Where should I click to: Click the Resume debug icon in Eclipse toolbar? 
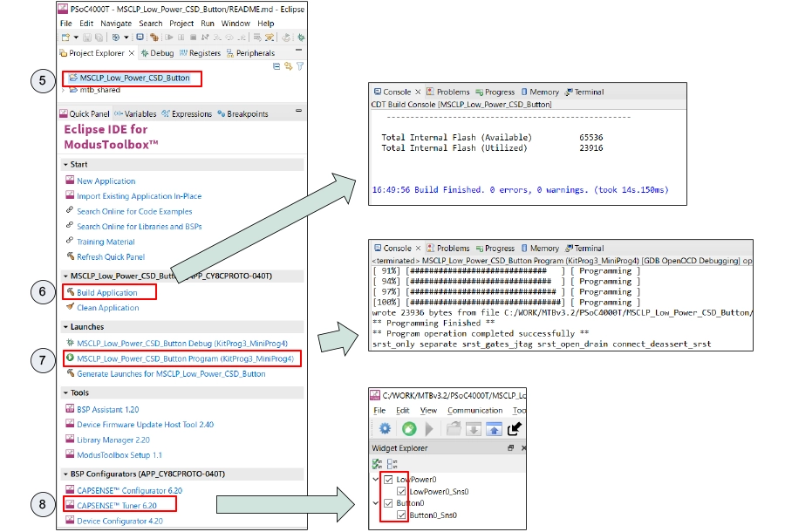coord(169,38)
